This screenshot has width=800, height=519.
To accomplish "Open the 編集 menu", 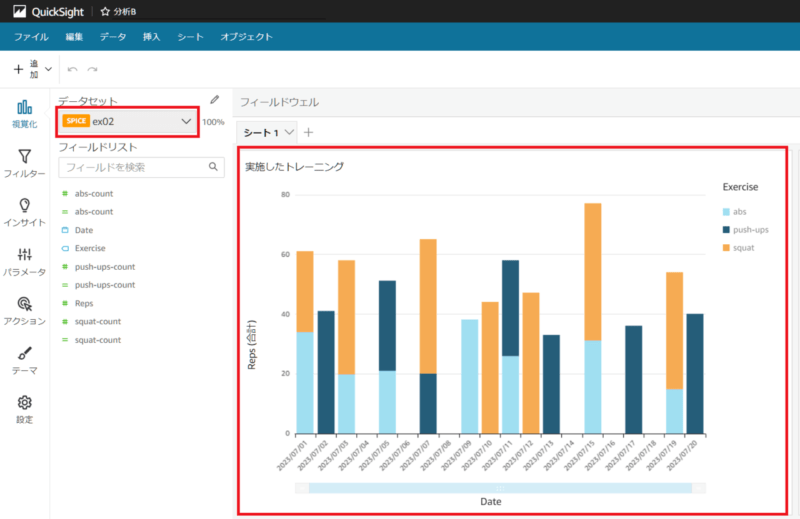I will pyautogui.click(x=74, y=37).
